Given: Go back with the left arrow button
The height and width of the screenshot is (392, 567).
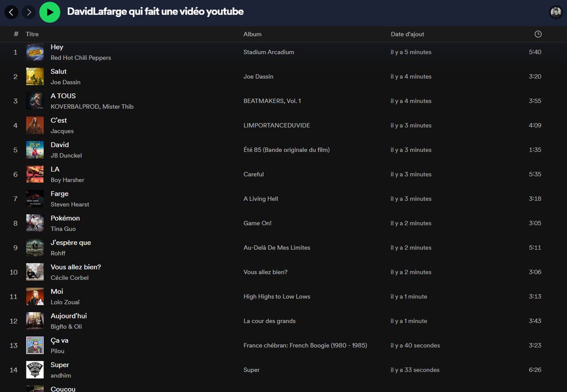Looking at the screenshot, I should click(x=11, y=12).
